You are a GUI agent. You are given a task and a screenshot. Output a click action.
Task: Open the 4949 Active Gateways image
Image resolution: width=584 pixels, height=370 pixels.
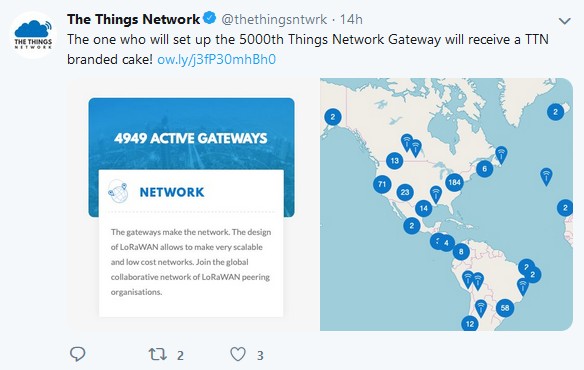(x=191, y=205)
